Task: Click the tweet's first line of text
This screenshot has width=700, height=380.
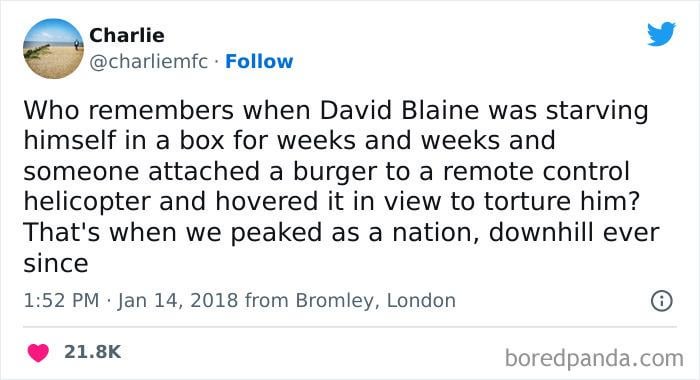Action: pos(336,110)
